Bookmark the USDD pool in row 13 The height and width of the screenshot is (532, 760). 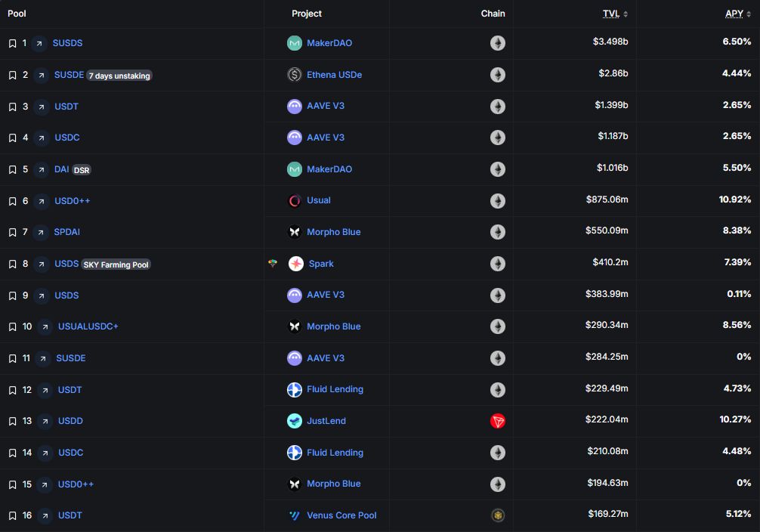click(12, 421)
